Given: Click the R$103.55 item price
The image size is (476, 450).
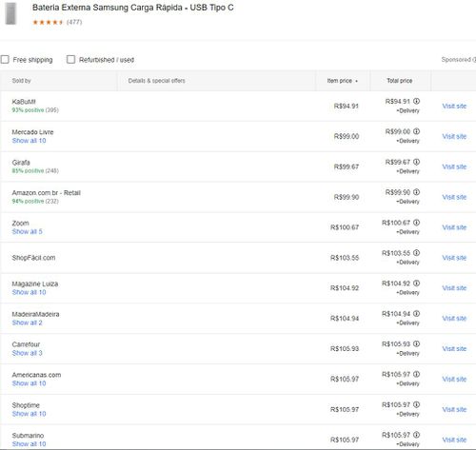Looking at the screenshot, I should (x=345, y=258).
